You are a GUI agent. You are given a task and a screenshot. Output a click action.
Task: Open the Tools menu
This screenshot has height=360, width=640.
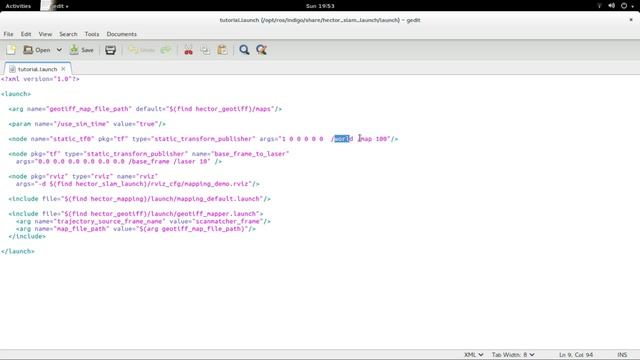tap(92, 34)
